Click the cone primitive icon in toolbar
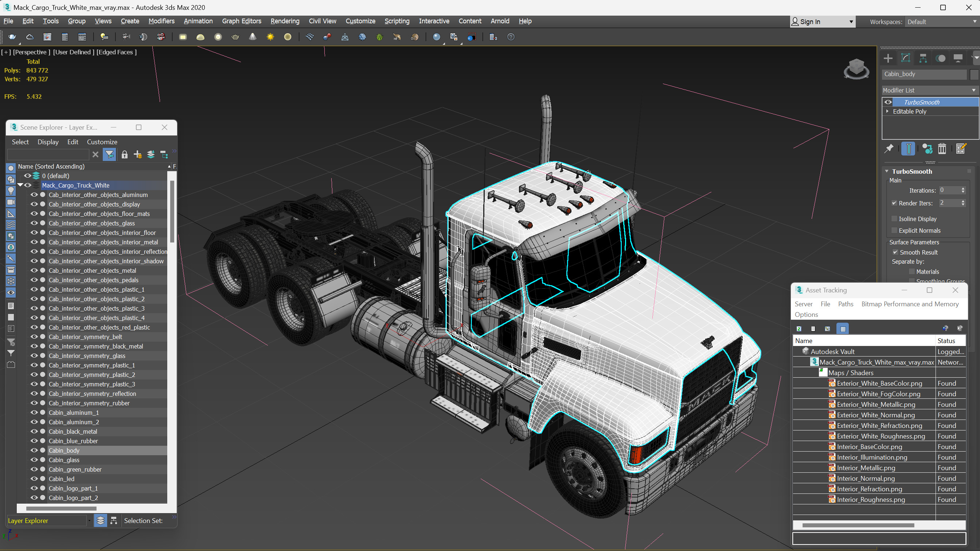This screenshot has width=980, height=551. [253, 37]
